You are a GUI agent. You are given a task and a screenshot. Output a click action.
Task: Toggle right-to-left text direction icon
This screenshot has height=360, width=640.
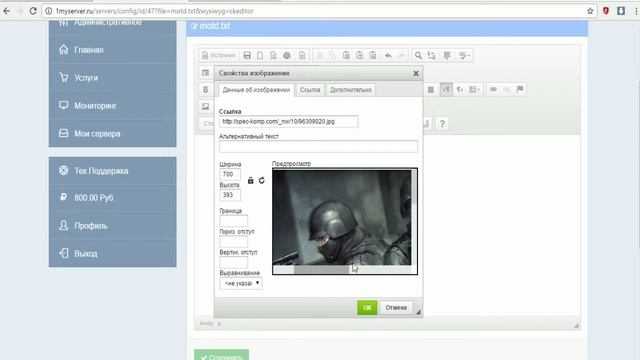click(460, 89)
